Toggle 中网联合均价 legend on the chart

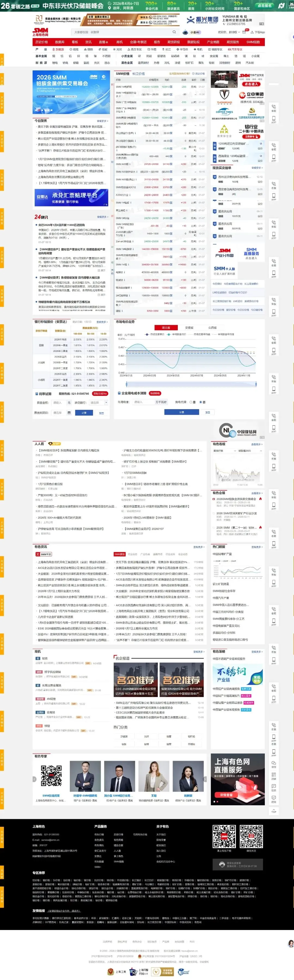[177, 334]
